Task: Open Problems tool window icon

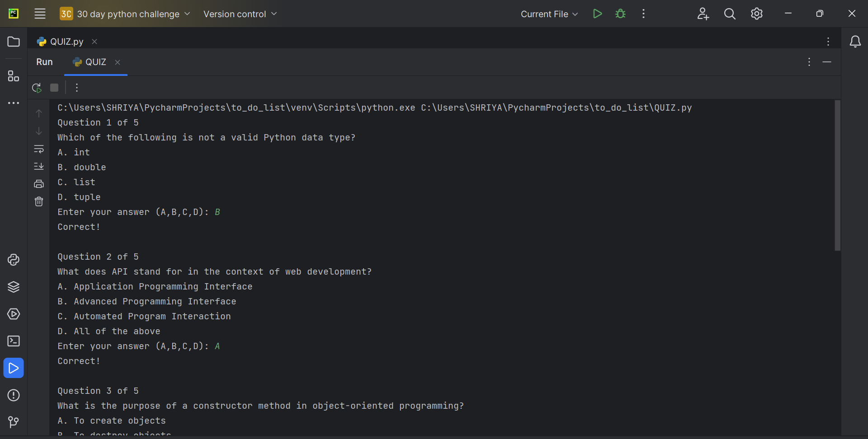Action: [x=14, y=395]
